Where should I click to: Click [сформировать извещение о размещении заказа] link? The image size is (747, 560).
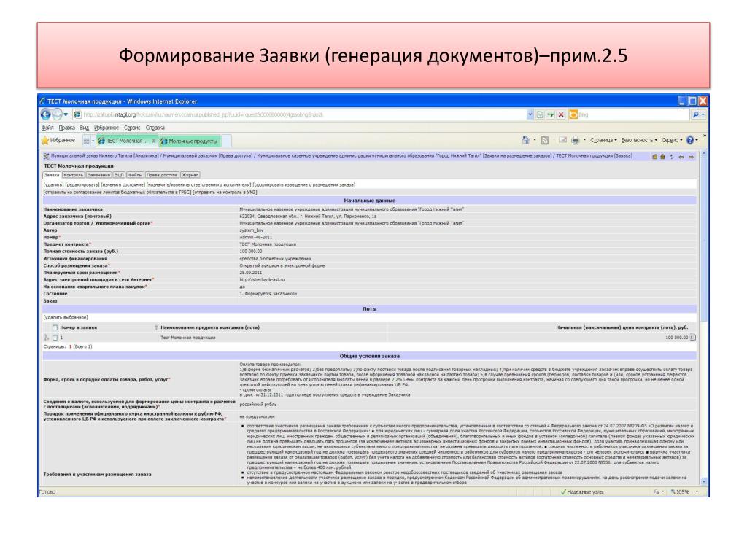tap(304, 184)
